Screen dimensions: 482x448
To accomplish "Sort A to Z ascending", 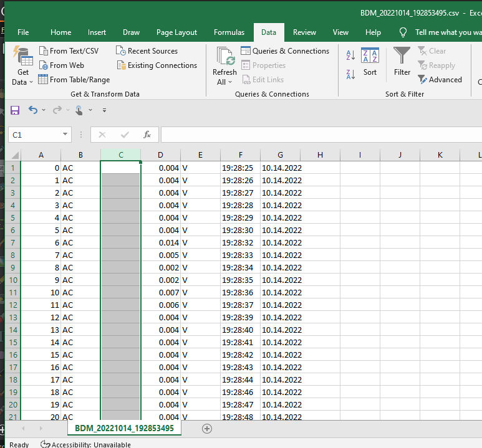I will pyautogui.click(x=350, y=55).
